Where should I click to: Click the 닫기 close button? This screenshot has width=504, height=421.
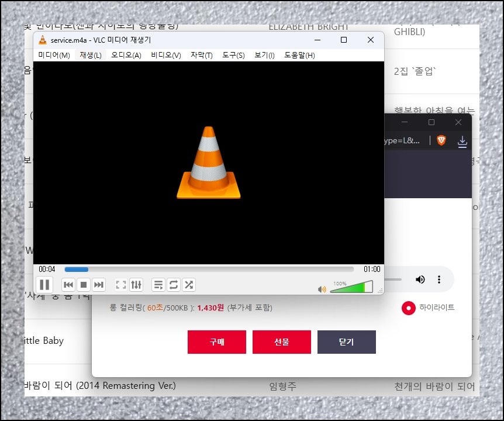[347, 342]
